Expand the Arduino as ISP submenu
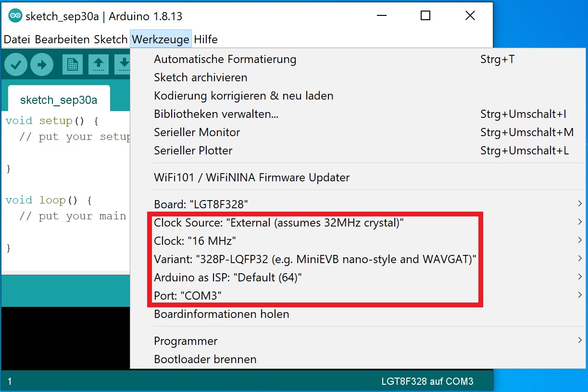 [358, 277]
